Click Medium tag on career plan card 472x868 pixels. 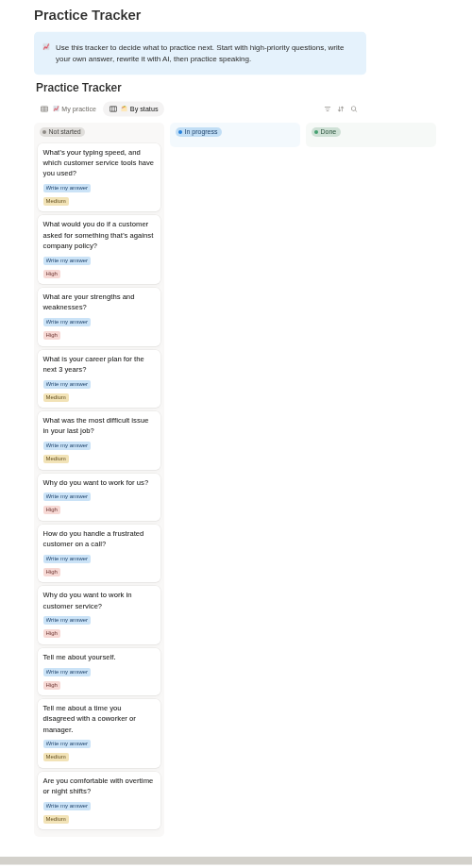pyautogui.click(x=56, y=397)
